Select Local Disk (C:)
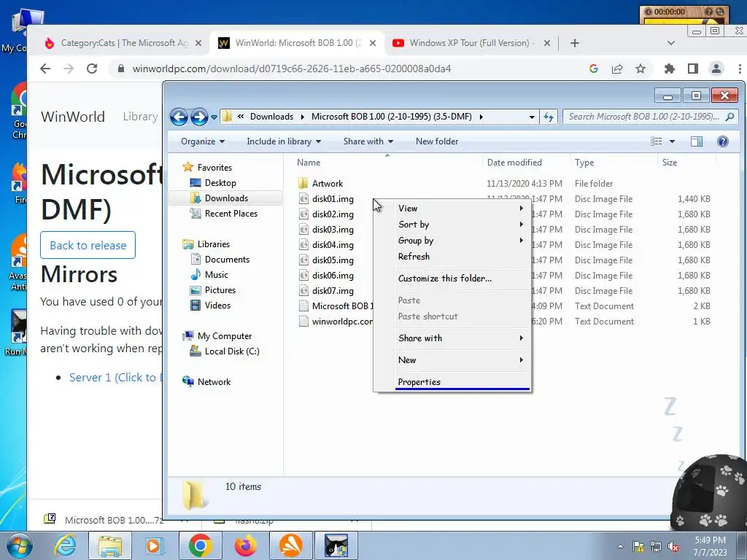 click(225, 351)
